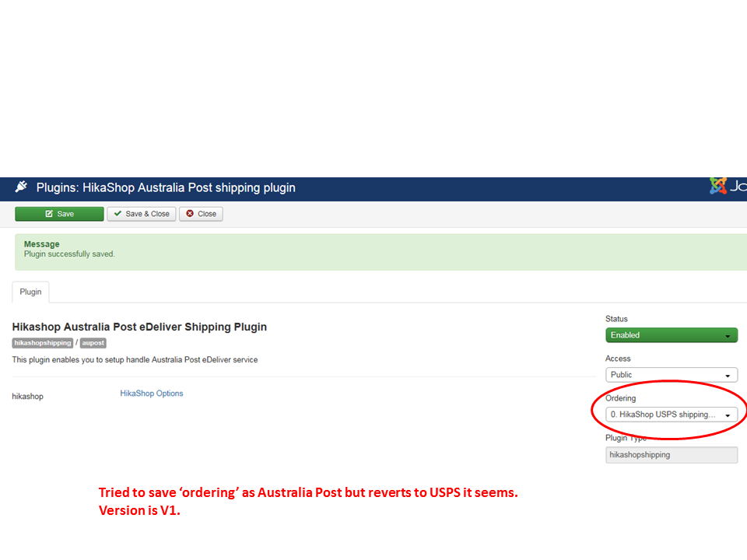This screenshot has width=747, height=560.
Task: Click the Close button in toolbar
Action: pos(201,214)
